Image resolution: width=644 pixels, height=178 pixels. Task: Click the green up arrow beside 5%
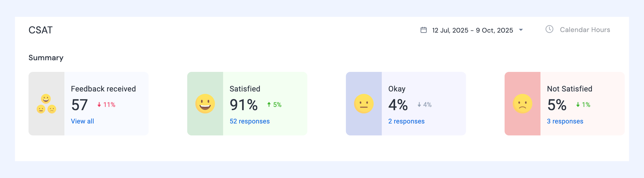[x=269, y=104]
